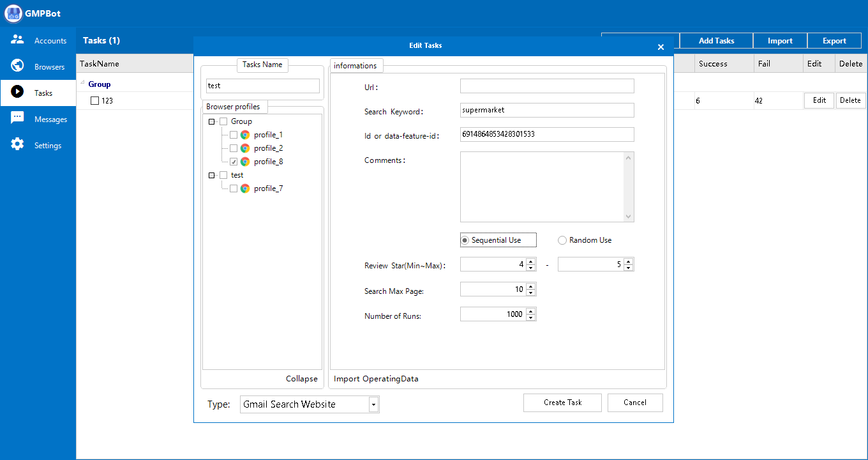Select Sequential Use radio option
This screenshot has height=460, width=868.
pyautogui.click(x=497, y=240)
